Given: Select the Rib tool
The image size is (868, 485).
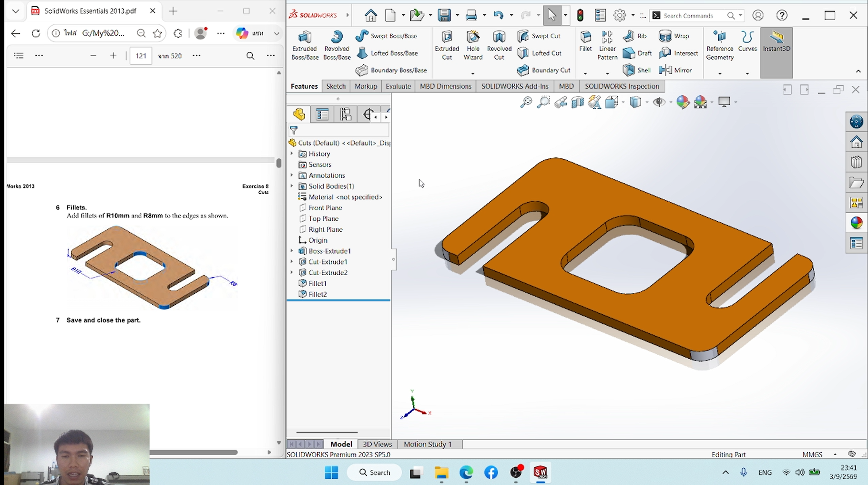Looking at the screenshot, I should pyautogui.click(x=635, y=36).
